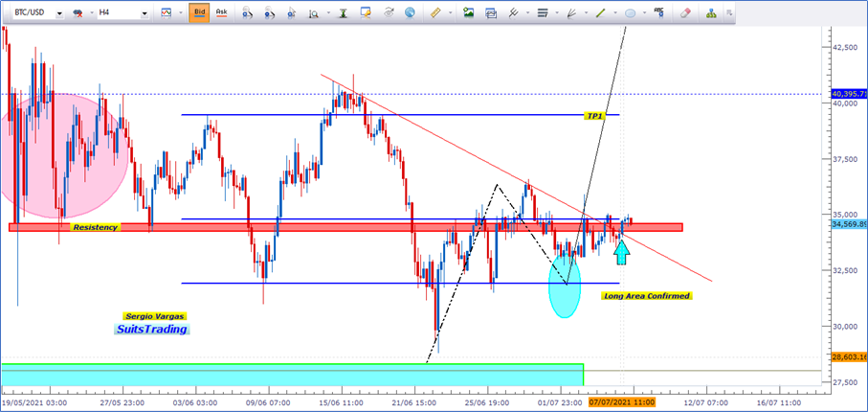Viewport: 868px width, 412px height.
Task: Select the eraser tool
Action: pos(684,13)
